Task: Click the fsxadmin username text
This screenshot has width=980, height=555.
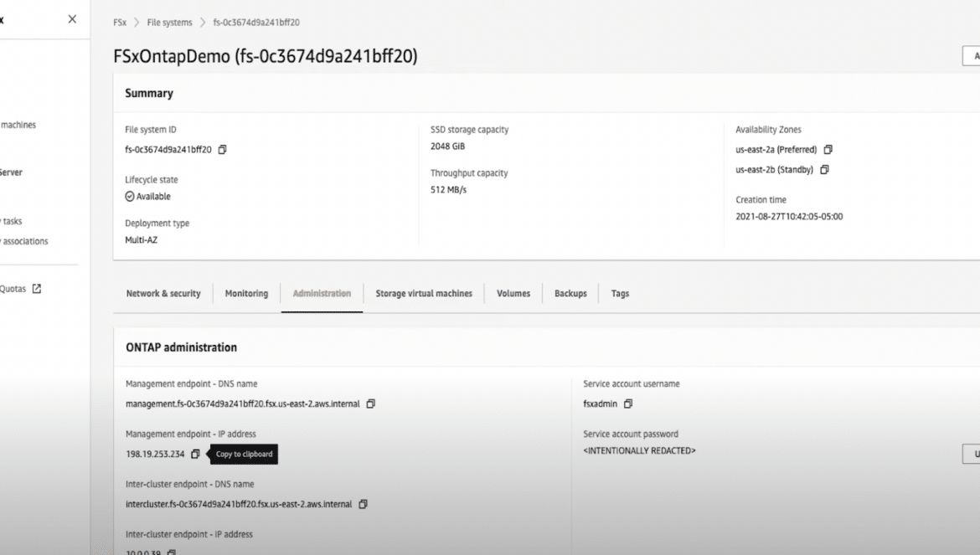Action: (x=600, y=404)
